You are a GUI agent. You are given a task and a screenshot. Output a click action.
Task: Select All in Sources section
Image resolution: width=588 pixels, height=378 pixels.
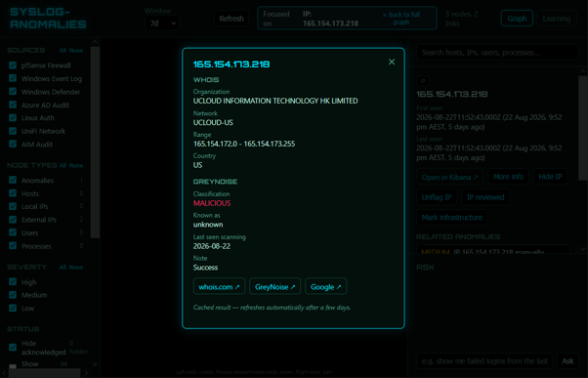63,50
